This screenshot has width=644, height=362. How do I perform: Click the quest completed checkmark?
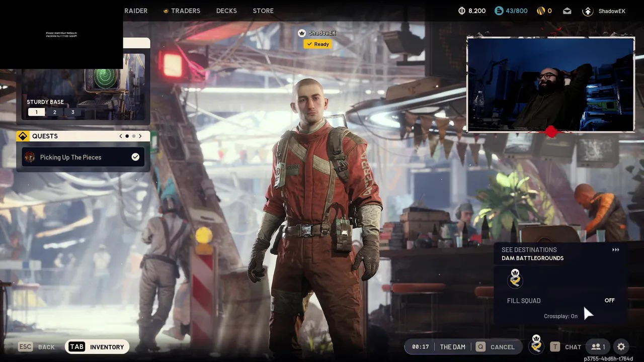click(x=135, y=157)
